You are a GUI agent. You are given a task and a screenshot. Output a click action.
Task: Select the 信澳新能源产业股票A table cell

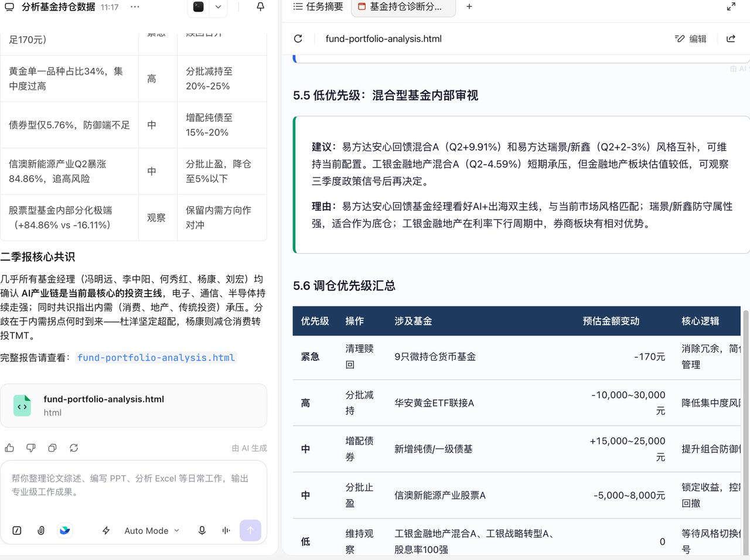point(440,496)
